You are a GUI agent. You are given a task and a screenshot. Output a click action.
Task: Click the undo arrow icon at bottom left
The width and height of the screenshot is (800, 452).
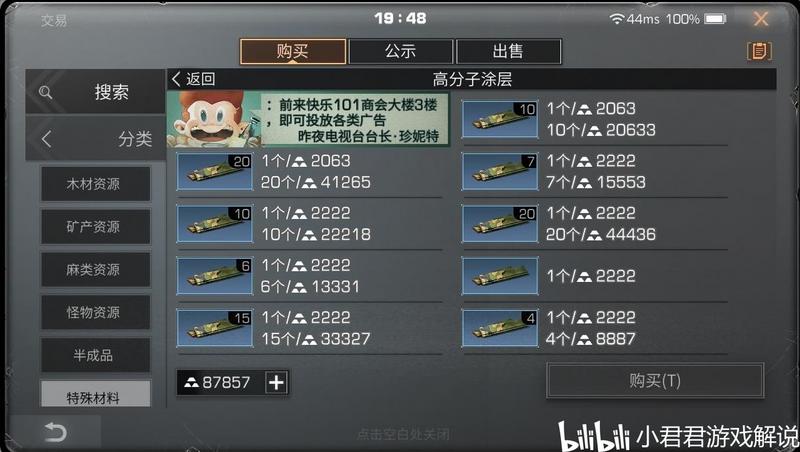55,433
